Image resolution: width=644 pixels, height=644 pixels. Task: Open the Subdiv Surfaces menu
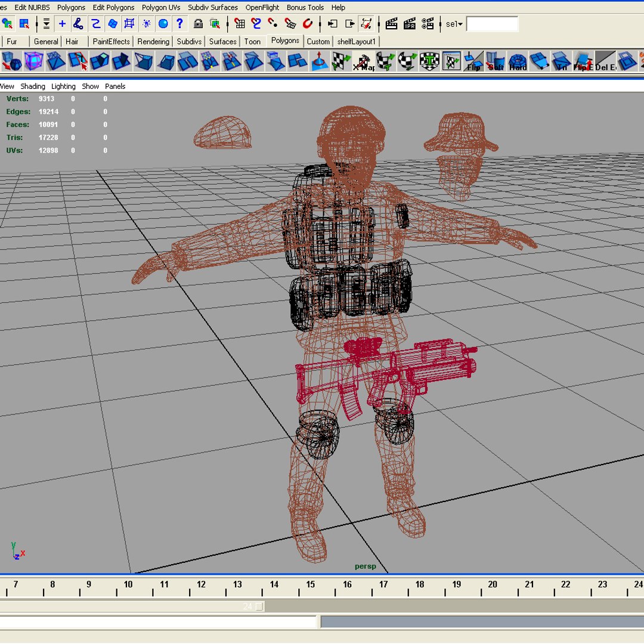213,7
